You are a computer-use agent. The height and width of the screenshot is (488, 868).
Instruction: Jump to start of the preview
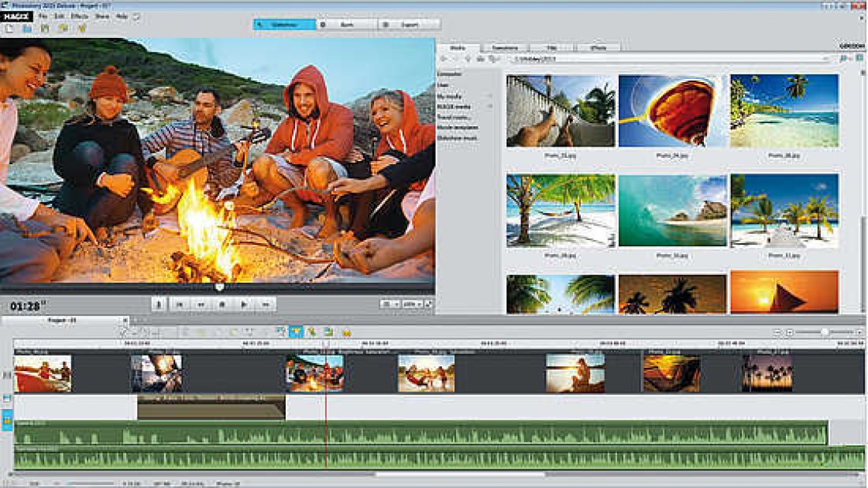tap(180, 304)
